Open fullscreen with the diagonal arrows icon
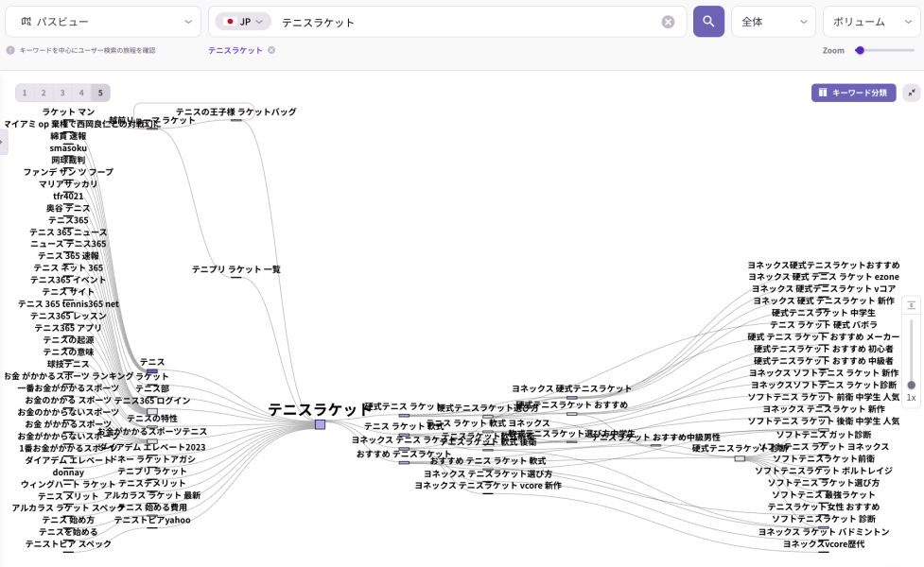 911,93
